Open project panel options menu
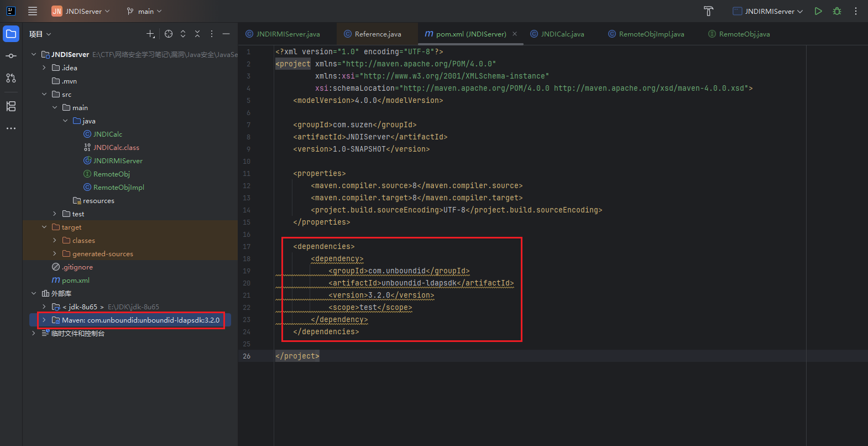Viewport: 868px width, 446px height. [x=212, y=34]
